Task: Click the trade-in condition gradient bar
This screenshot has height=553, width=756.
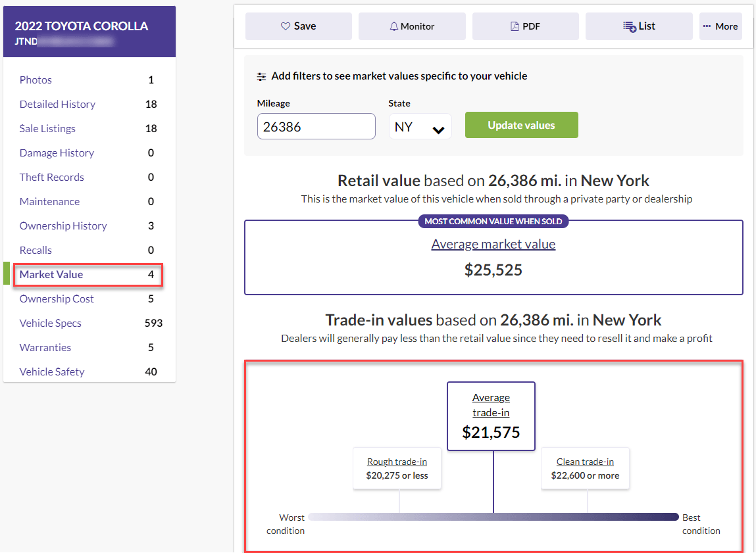Action: coord(493,517)
